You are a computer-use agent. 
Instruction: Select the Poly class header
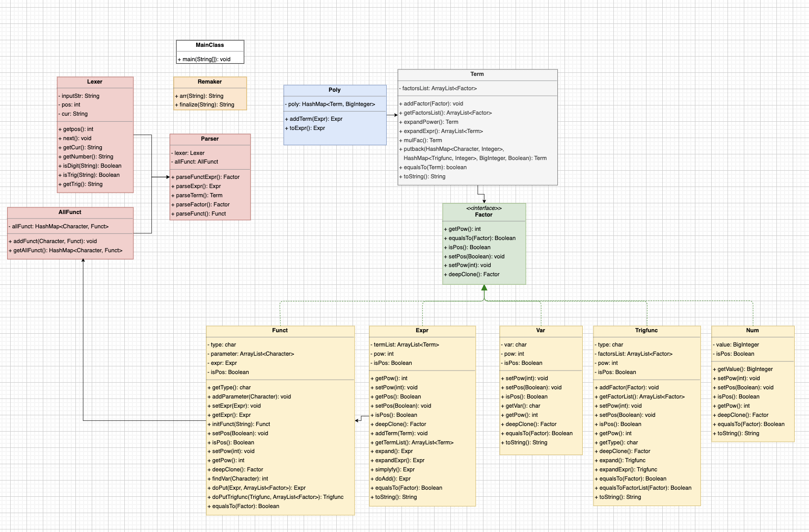pos(335,90)
